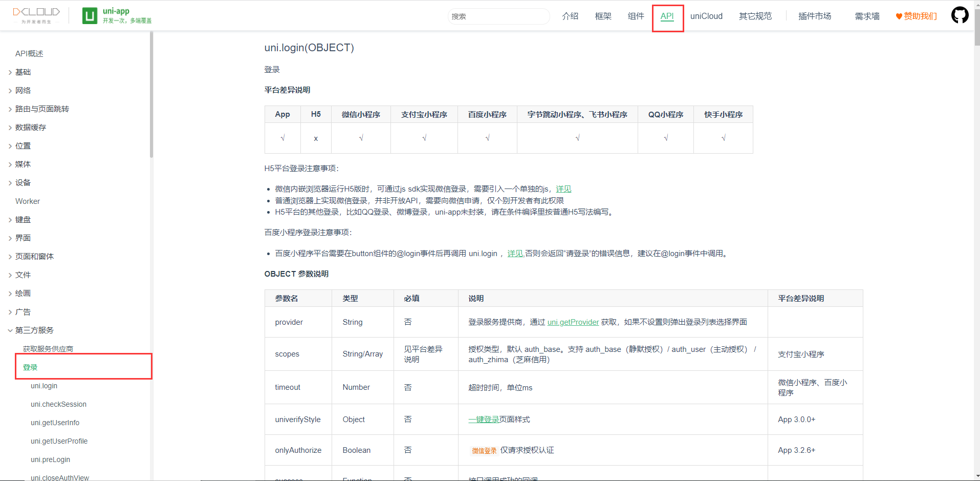Click the 一键登录 link in univerifyStyle row
The width and height of the screenshot is (980, 481).
tap(484, 419)
